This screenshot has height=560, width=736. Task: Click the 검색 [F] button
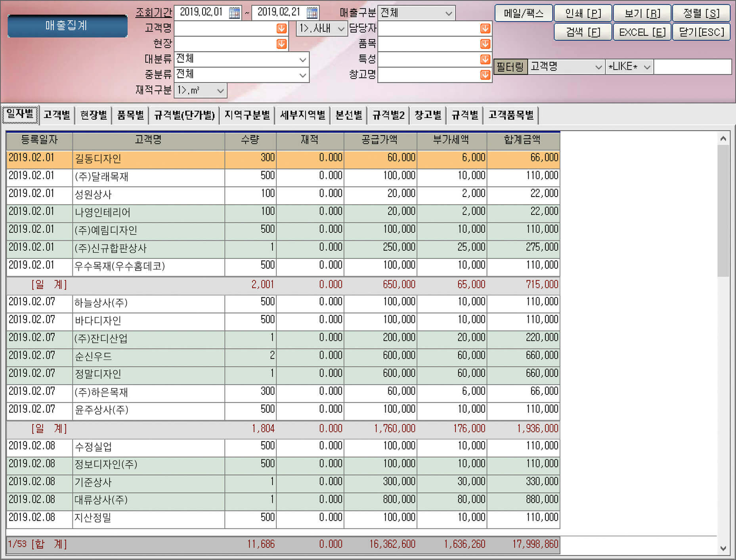click(583, 32)
